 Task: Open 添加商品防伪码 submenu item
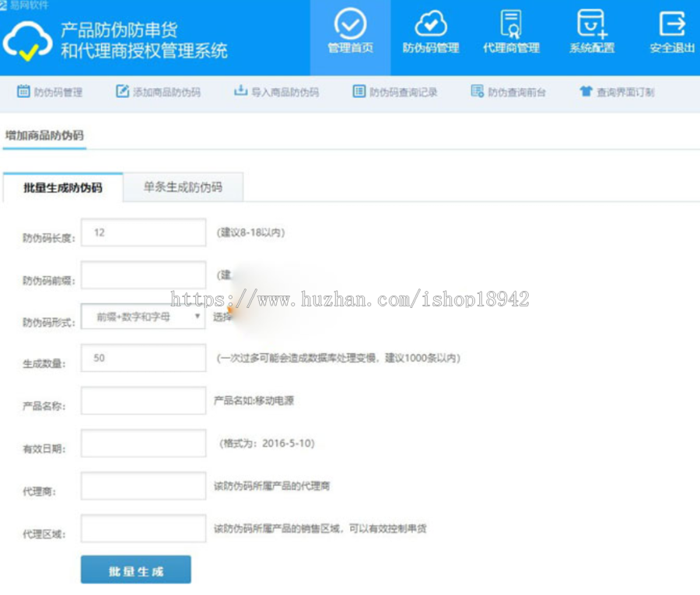(167, 93)
